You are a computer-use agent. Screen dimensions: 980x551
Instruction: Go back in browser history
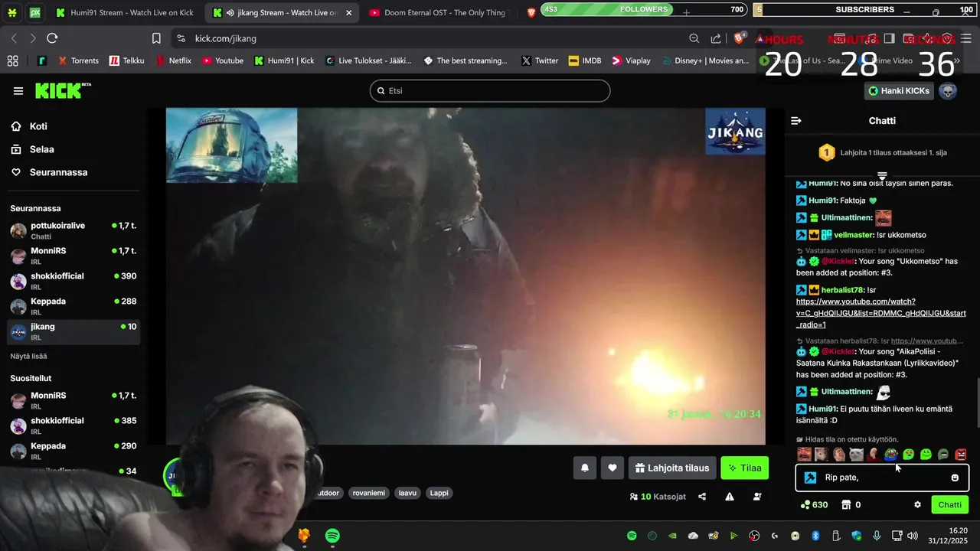click(x=14, y=38)
